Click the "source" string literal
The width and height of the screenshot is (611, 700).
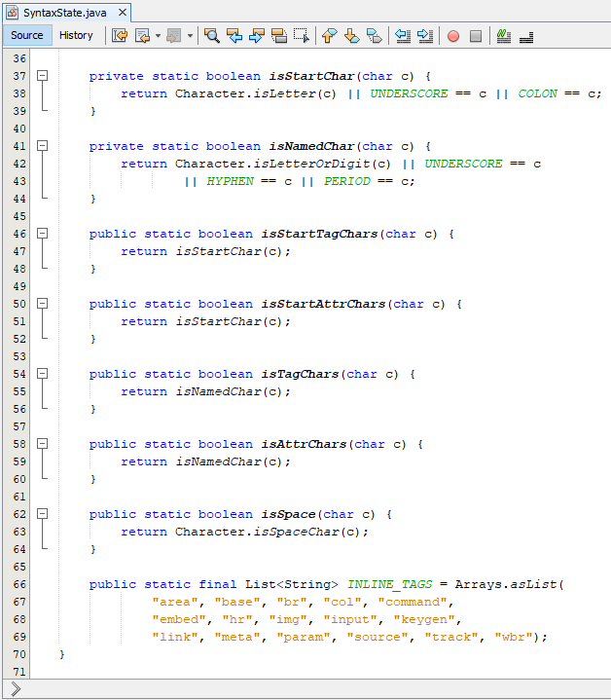pyautogui.click(x=377, y=637)
